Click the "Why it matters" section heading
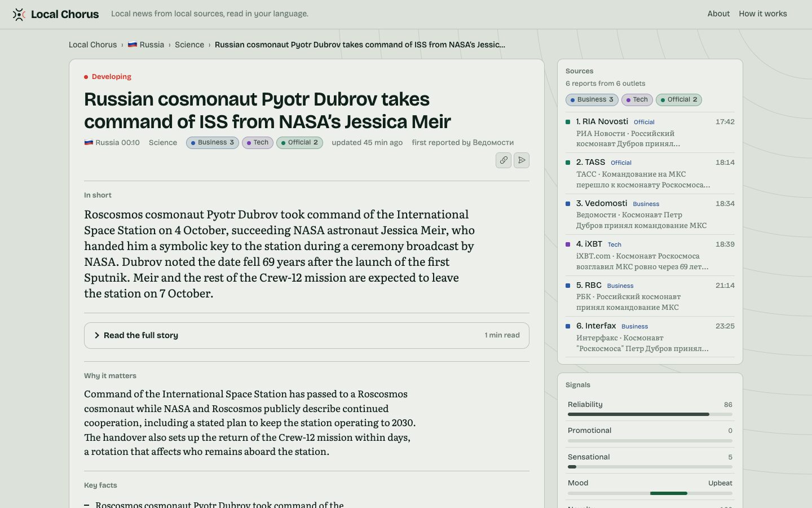This screenshot has width=812, height=508. pos(110,376)
